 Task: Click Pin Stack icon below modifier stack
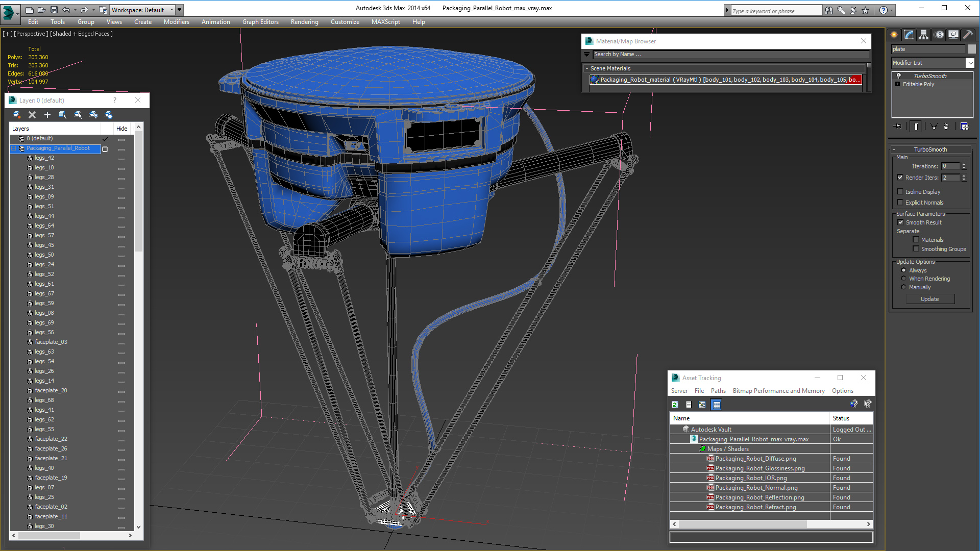pos(898,127)
